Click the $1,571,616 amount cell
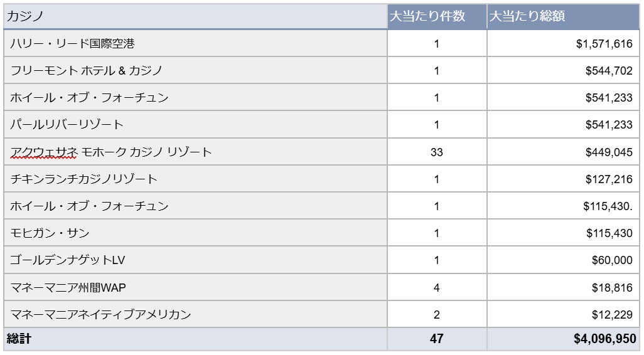Image resolution: width=644 pixels, height=355 pixels. (x=604, y=44)
